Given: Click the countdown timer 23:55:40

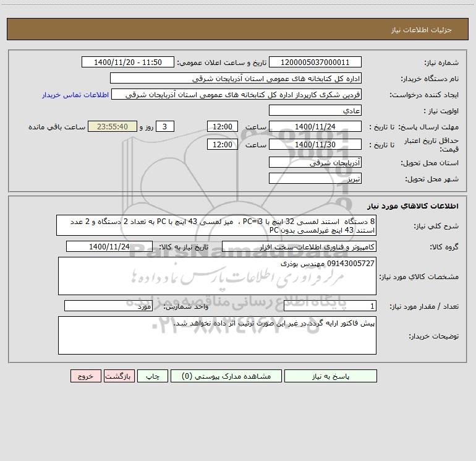Looking at the screenshot, I should pyautogui.click(x=113, y=126).
